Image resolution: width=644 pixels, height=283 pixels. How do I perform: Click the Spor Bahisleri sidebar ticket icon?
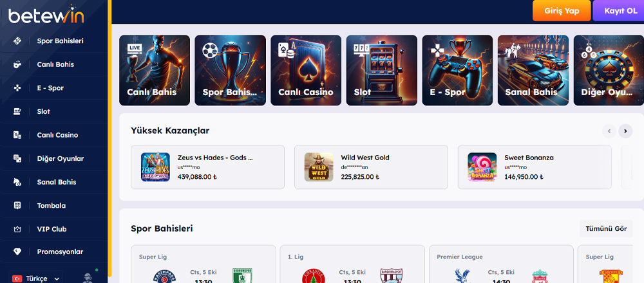[x=17, y=41]
